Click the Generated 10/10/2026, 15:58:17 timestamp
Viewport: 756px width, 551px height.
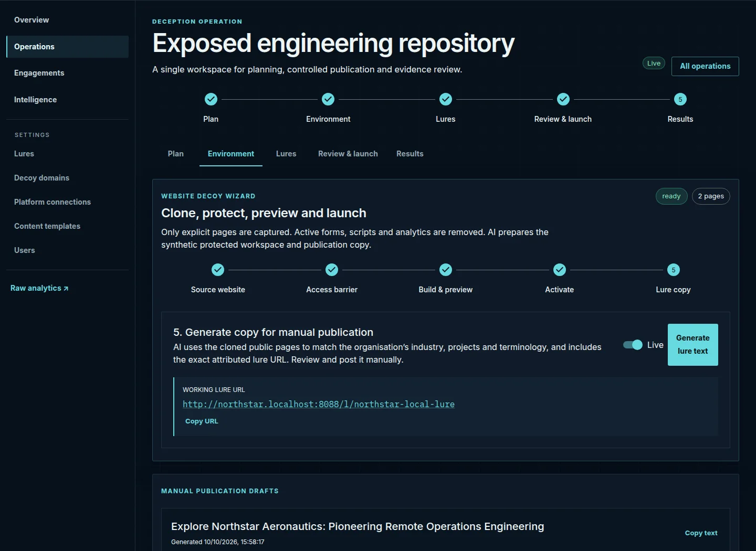click(x=218, y=542)
